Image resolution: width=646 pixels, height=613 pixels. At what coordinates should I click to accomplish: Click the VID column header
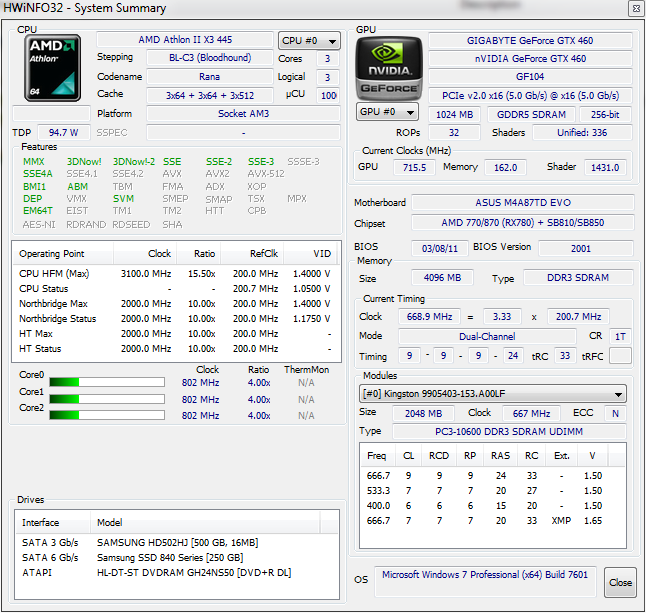[310, 254]
